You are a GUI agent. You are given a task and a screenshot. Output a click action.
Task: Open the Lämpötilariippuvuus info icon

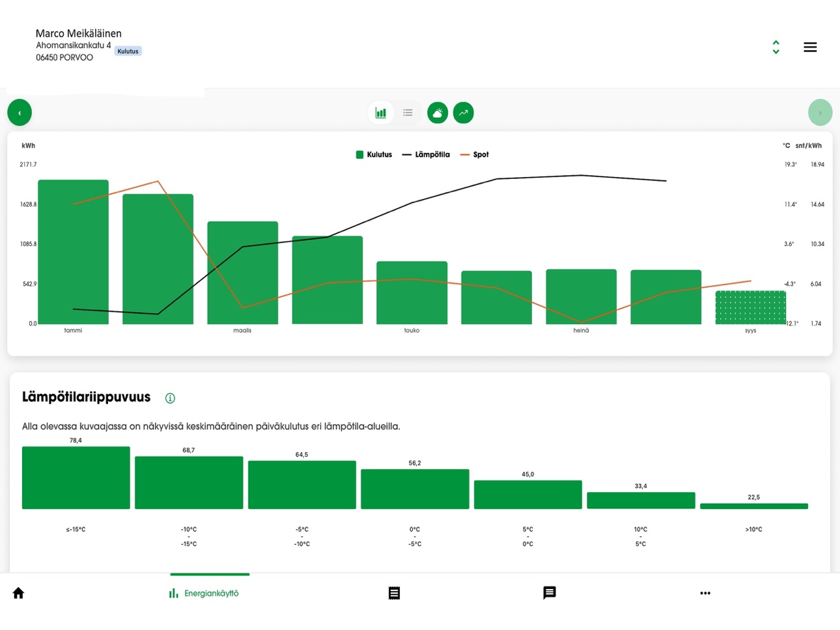(x=170, y=398)
